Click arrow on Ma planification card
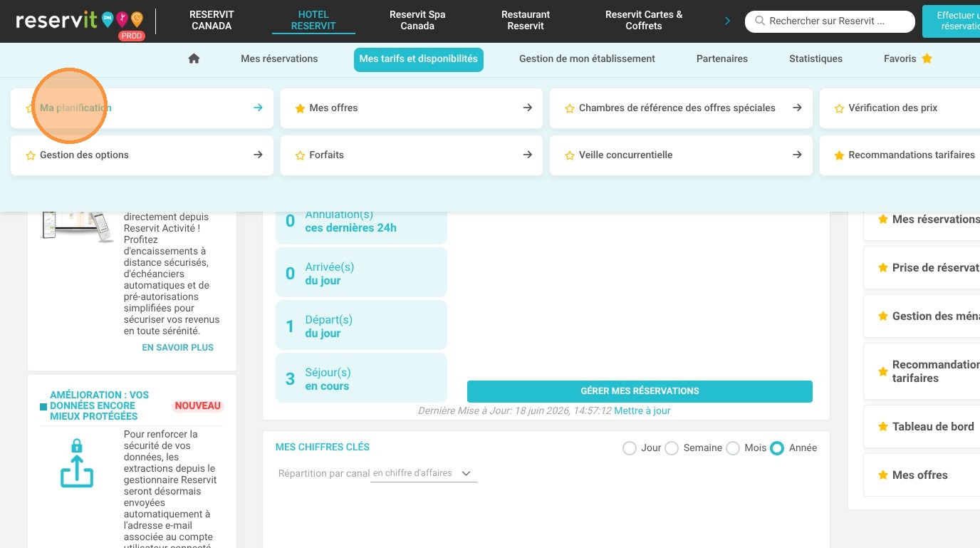The width and height of the screenshot is (980, 548). [258, 108]
